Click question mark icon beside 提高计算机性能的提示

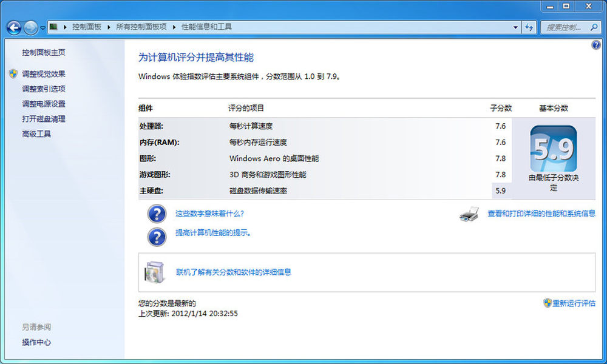click(157, 236)
